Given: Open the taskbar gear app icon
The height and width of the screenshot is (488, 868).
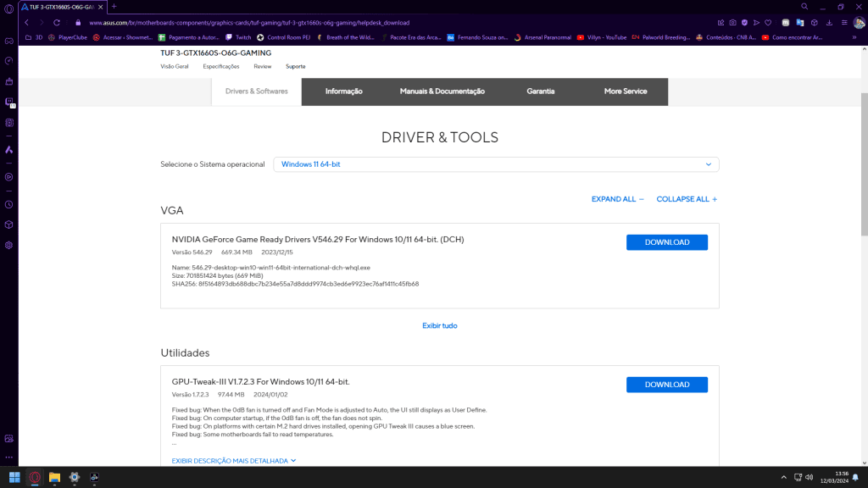Looking at the screenshot, I should click(75, 478).
